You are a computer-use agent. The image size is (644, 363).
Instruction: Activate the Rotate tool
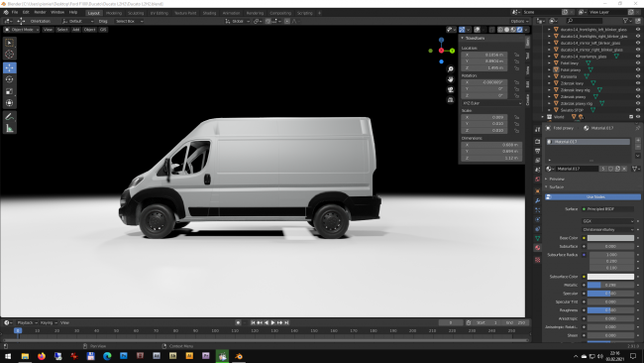10,79
